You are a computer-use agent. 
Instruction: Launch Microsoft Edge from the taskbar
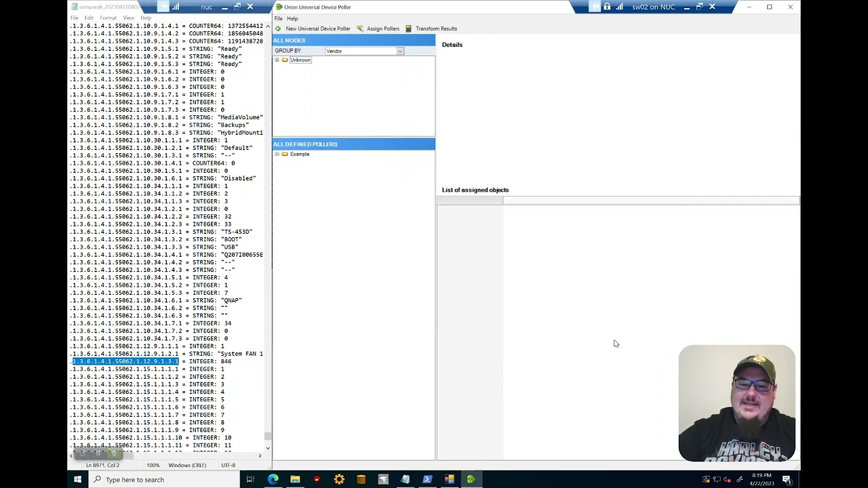pyautogui.click(x=273, y=480)
